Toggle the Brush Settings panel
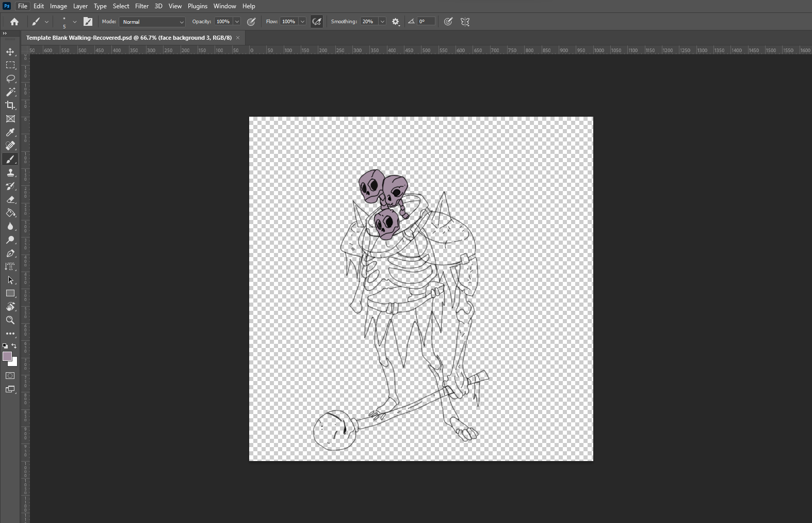Viewport: 812px width, 523px height. [88, 22]
